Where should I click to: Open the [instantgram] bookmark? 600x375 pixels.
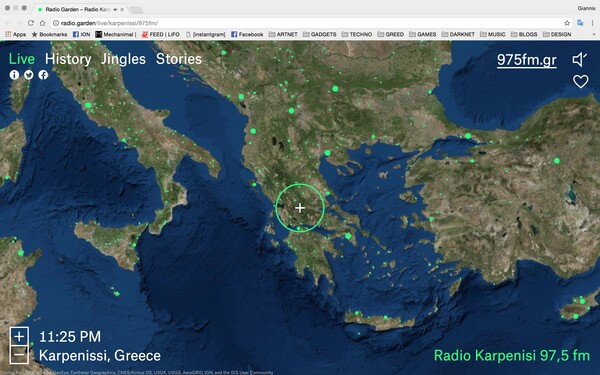[x=205, y=34]
